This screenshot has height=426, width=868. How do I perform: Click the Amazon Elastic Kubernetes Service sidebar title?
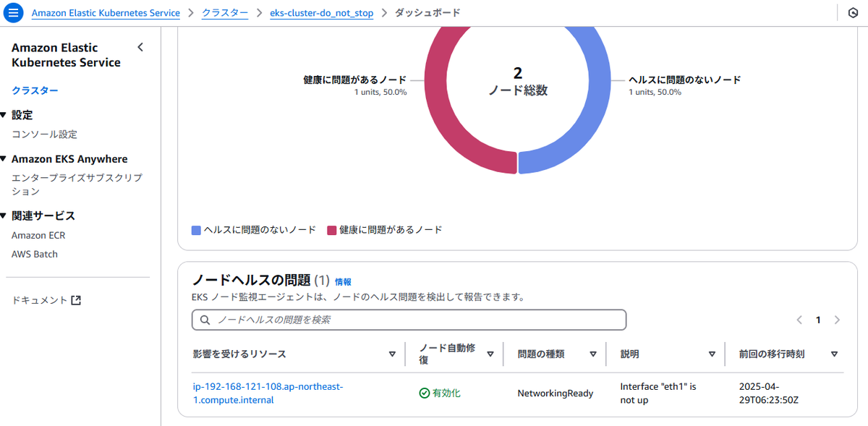click(x=66, y=55)
